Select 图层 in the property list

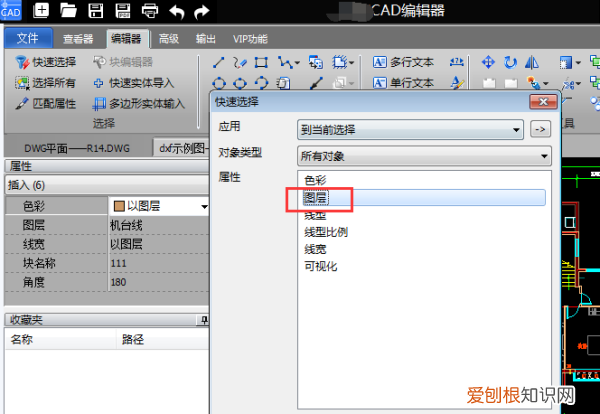pyautogui.click(x=424, y=197)
